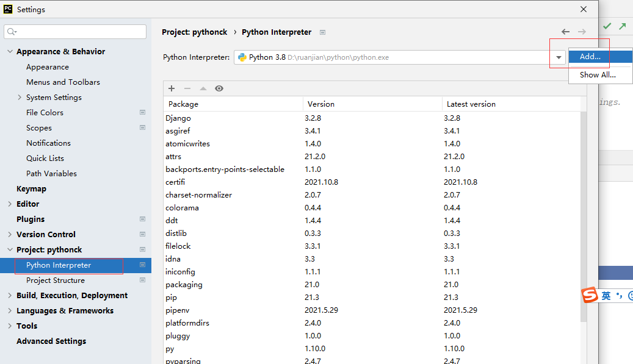The height and width of the screenshot is (364, 633).
Task: Click the install package plus icon
Action: pyautogui.click(x=172, y=88)
